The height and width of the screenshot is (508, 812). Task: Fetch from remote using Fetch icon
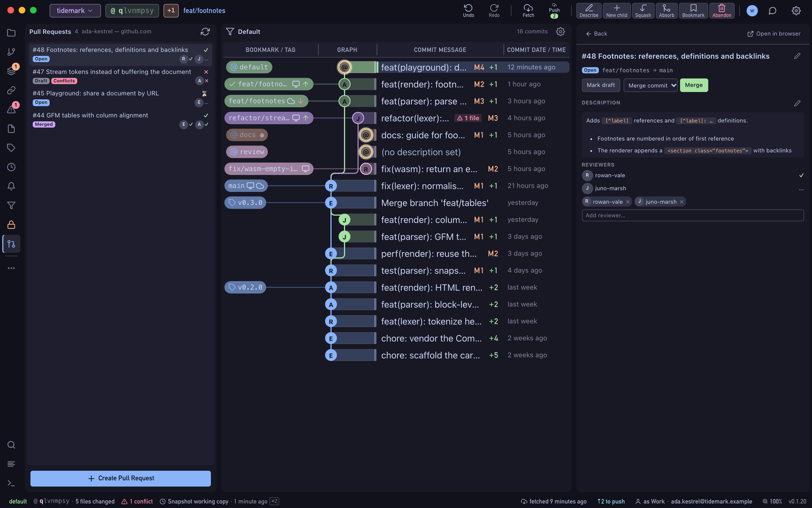528,11
